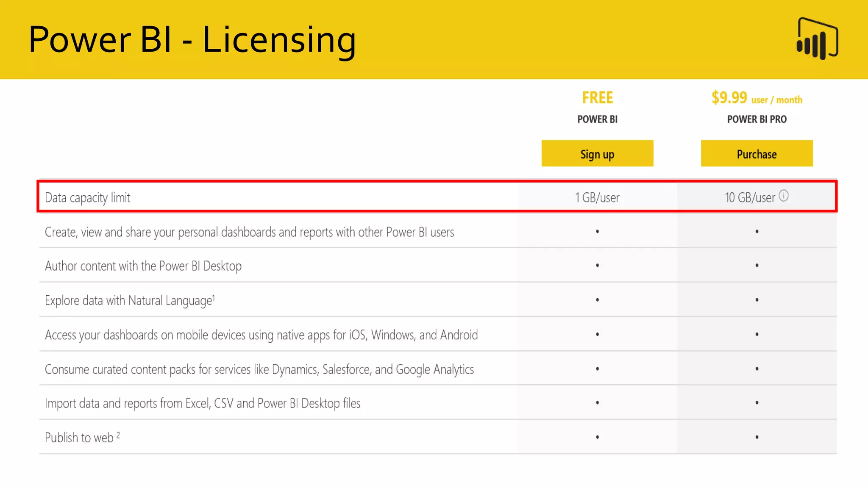This screenshot has height=488, width=868.
Task: Click the 'Data capacity limit' row label
Action: 87,198
